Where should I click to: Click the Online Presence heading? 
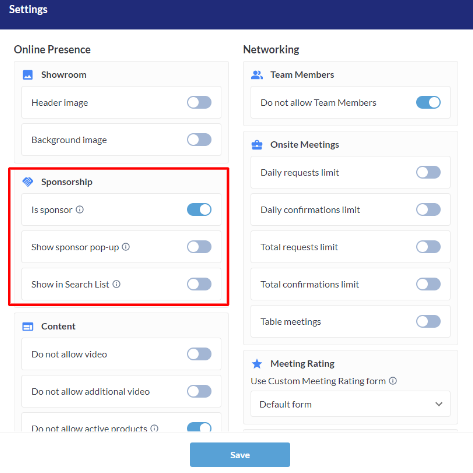[52, 49]
